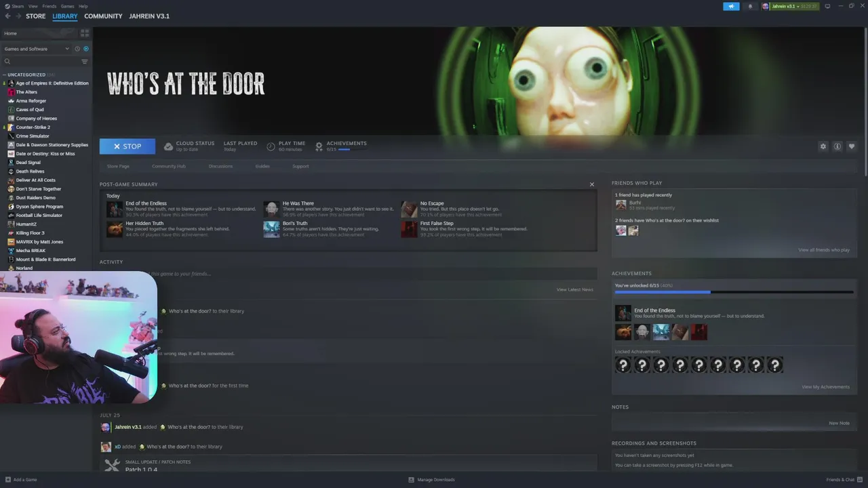Open the Guides link
868x488 pixels.
pyautogui.click(x=262, y=166)
